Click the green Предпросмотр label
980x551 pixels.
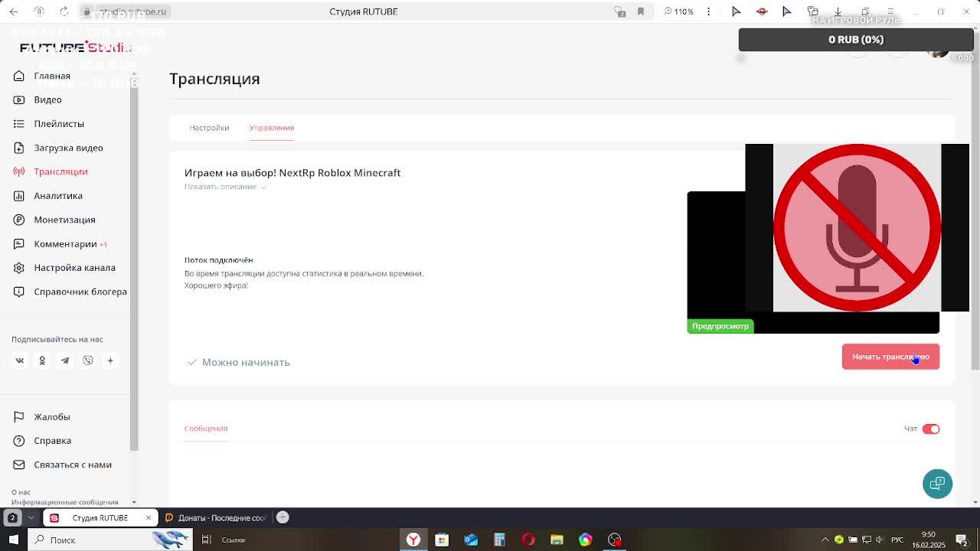coord(720,326)
